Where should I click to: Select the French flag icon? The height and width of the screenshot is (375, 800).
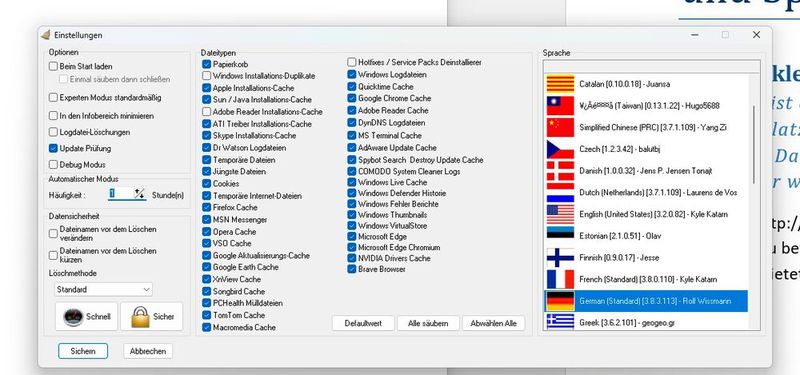560,279
